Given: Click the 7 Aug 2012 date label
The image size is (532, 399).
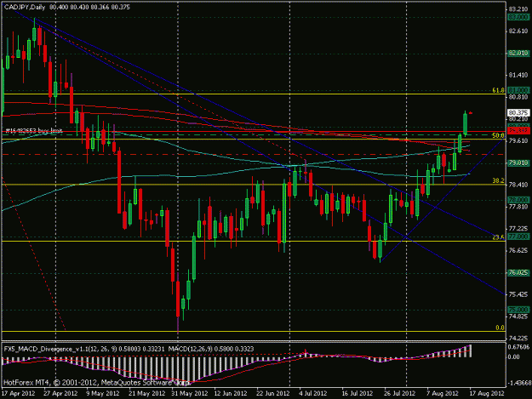Looking at the screenshot, I should tap(442, 394).
